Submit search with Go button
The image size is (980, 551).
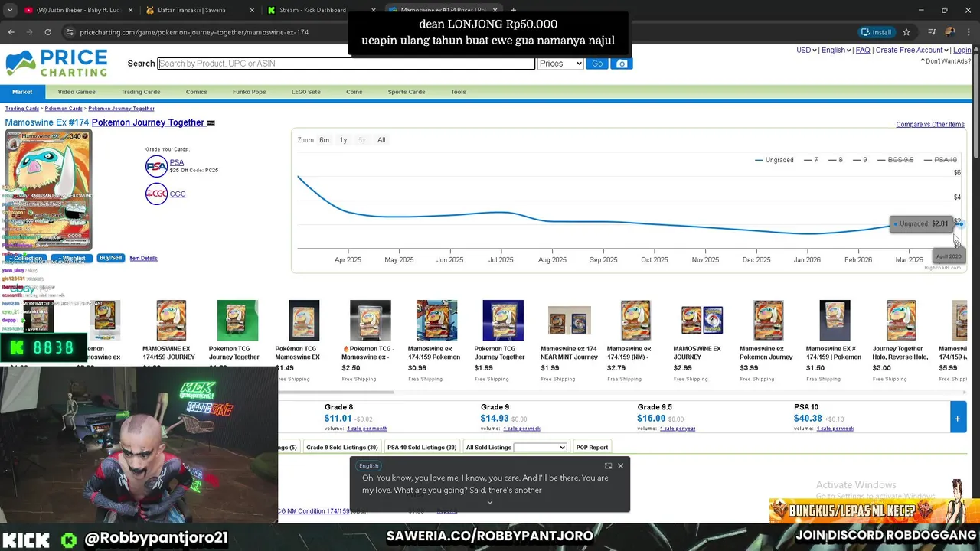tap(597, 64)
